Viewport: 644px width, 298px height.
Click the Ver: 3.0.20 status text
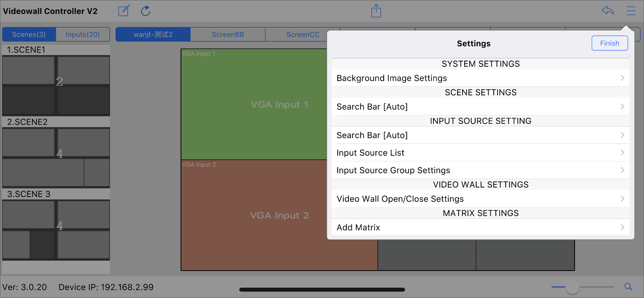pyautogui.click(x=24, y=287)
